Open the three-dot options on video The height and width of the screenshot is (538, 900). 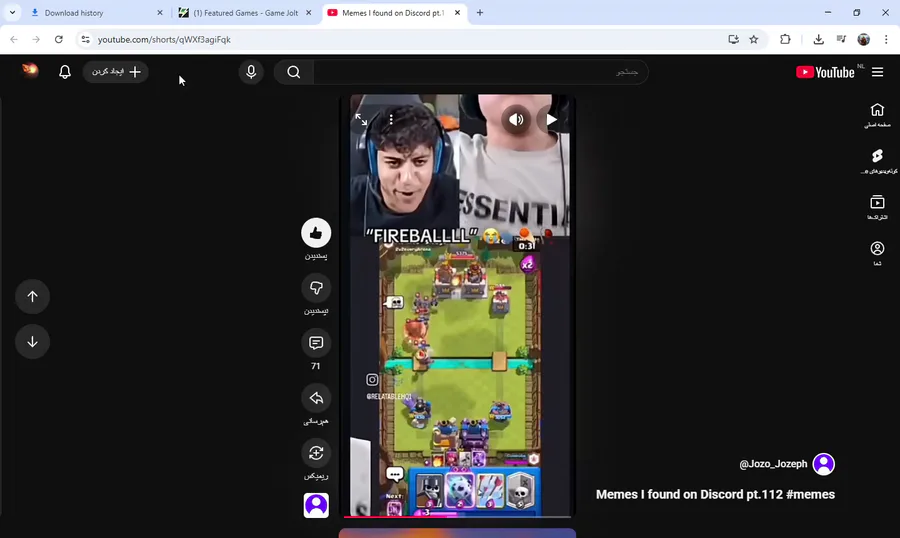point(391,119)
